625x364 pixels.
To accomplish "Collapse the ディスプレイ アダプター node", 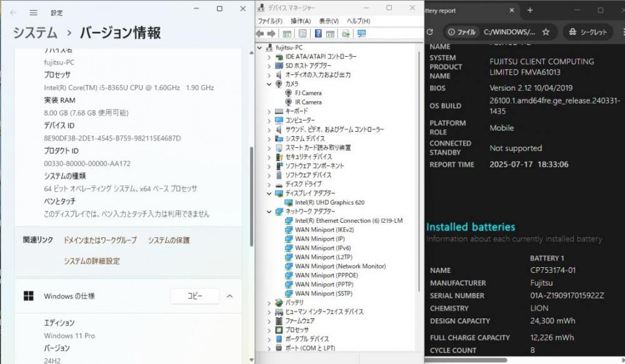I will 269,194.
